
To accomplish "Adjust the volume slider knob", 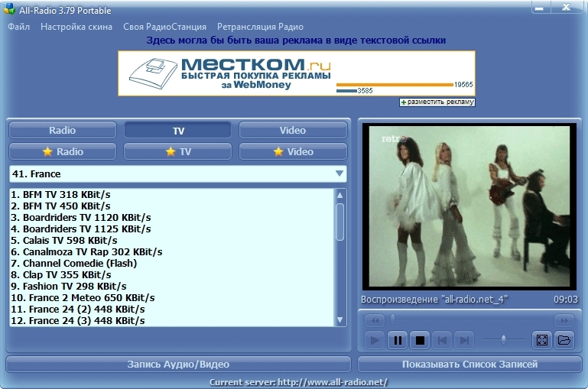I will click(502, 339).
